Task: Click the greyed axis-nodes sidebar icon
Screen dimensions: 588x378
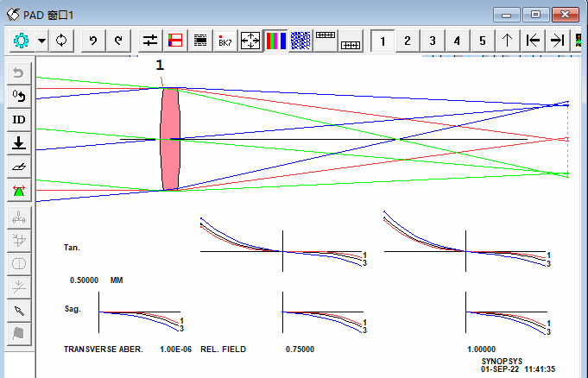Action: pos(19,217)
